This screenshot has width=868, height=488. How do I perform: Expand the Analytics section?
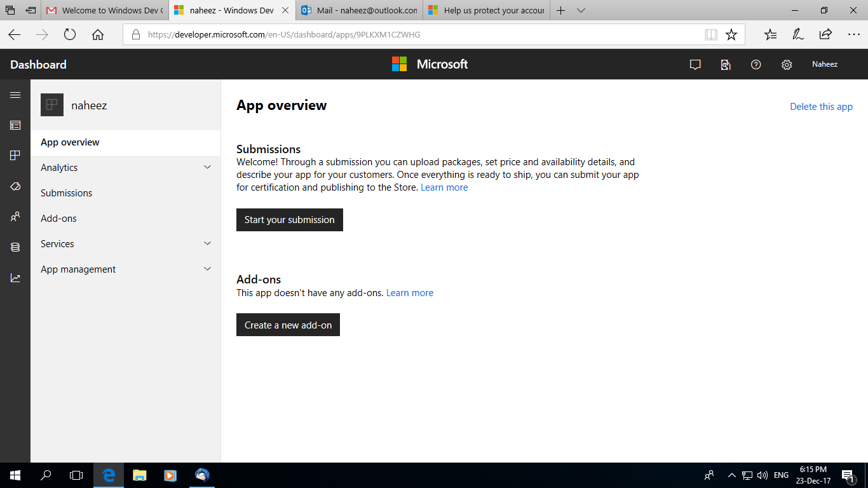[x=207, y=167]
